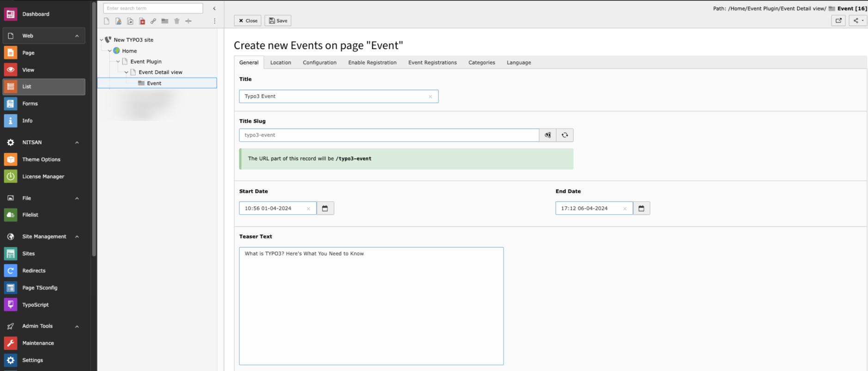Click the Title input field
The width and height of the screenshot is (868, 371).
pyautogui.click(x=339, y=96)
